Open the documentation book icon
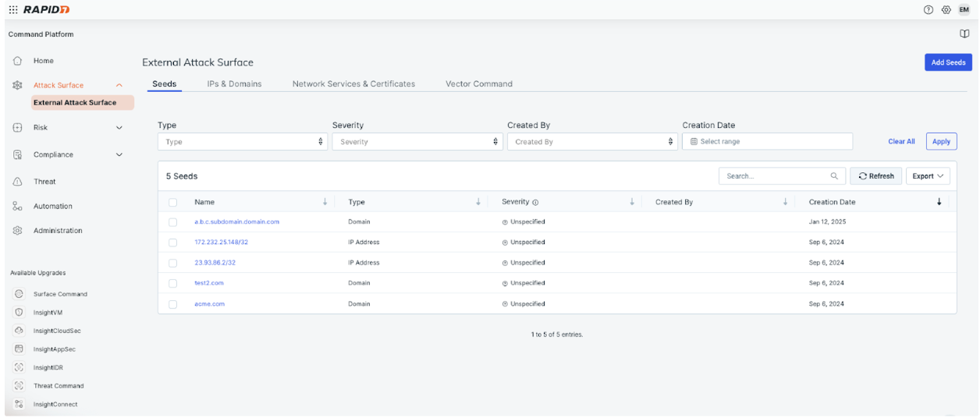The width and height of the screenshot is (980, 418). 964,34
